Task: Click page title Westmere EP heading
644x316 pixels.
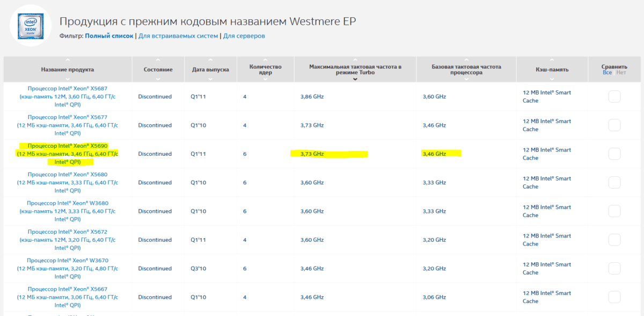Action: click(x=207, y=21)
